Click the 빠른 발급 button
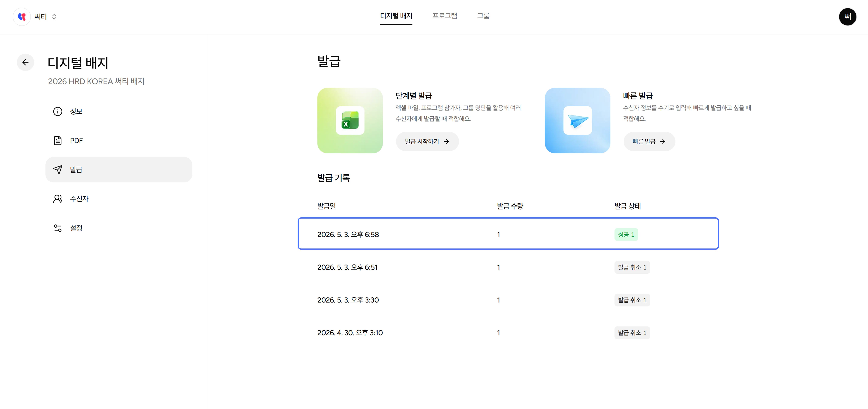Screen dimensions: 868x409 pyautogui.click(x=649, y=141)
